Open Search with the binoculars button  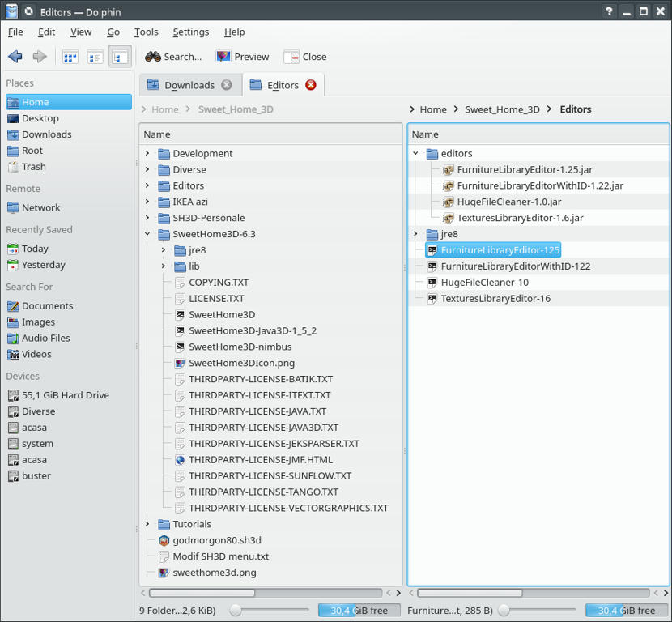pos(173,57)
